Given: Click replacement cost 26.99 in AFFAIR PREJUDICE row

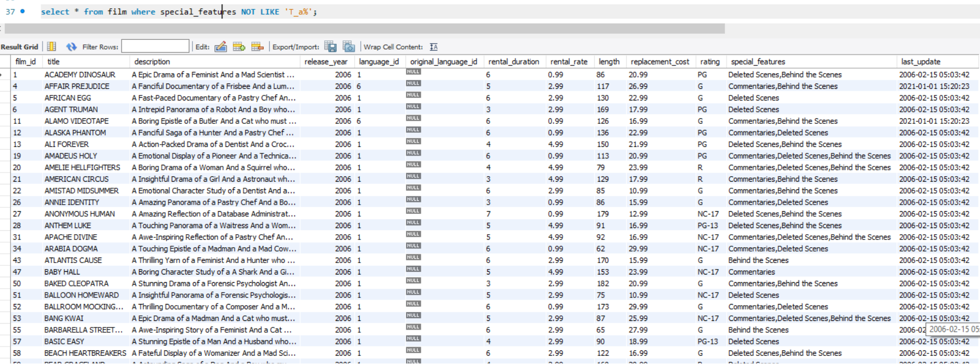Looking at the screenshot, I should tap(638, 86).
